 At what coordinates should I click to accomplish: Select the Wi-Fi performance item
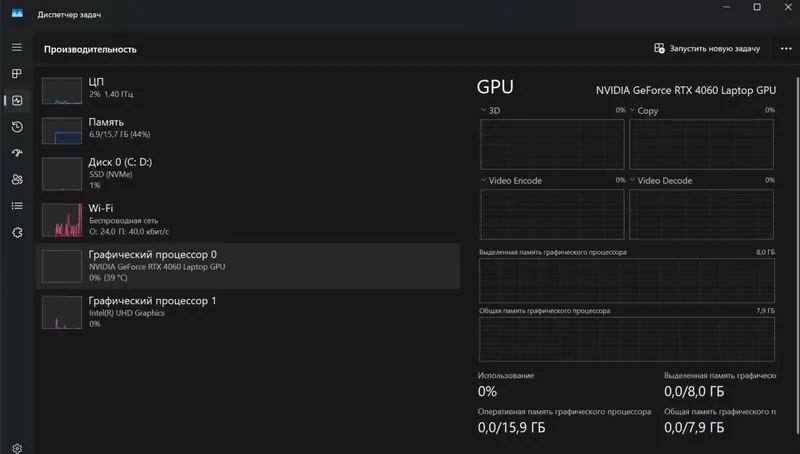[x=248, y=220]
